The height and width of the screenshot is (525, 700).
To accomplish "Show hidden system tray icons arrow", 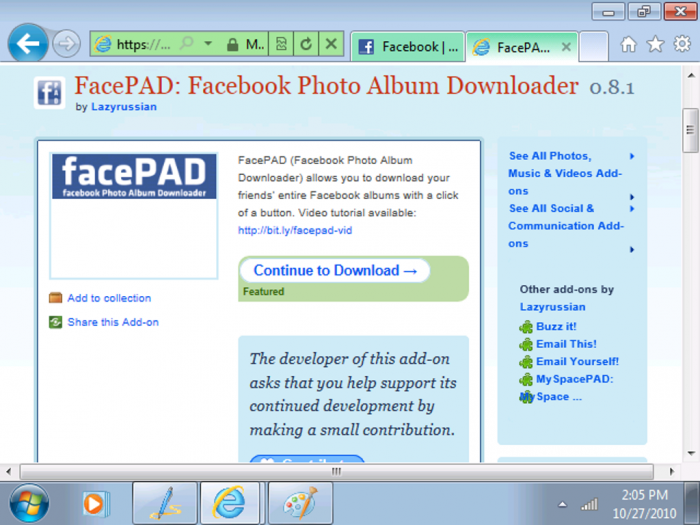I will pyautogui.click(x=562, y=505).
